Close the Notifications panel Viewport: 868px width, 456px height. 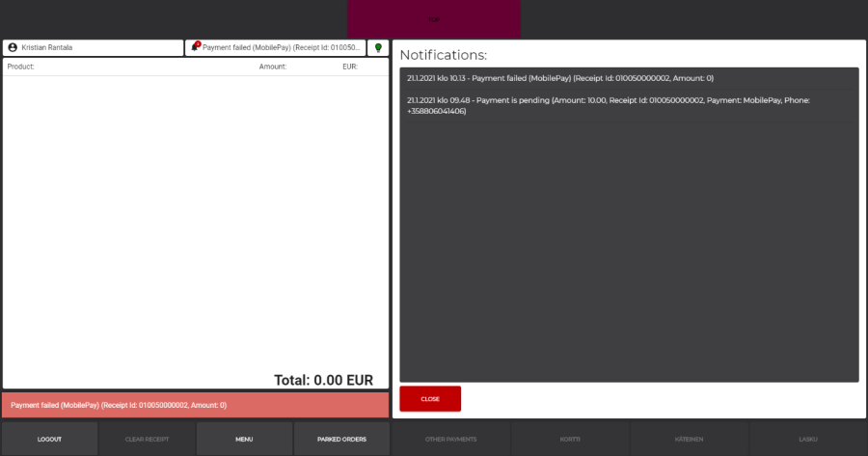tap(430, 399)
